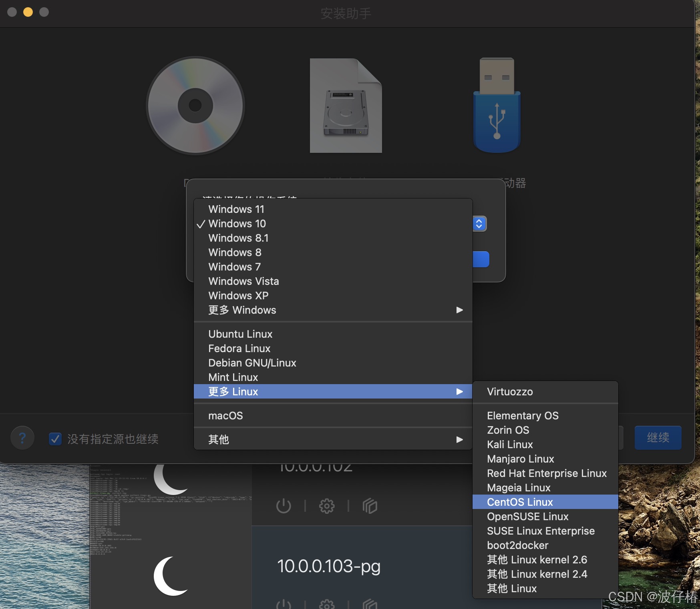Expand the 更多 Windows submenu
The image size is (700, 609).
pos(333,310)
